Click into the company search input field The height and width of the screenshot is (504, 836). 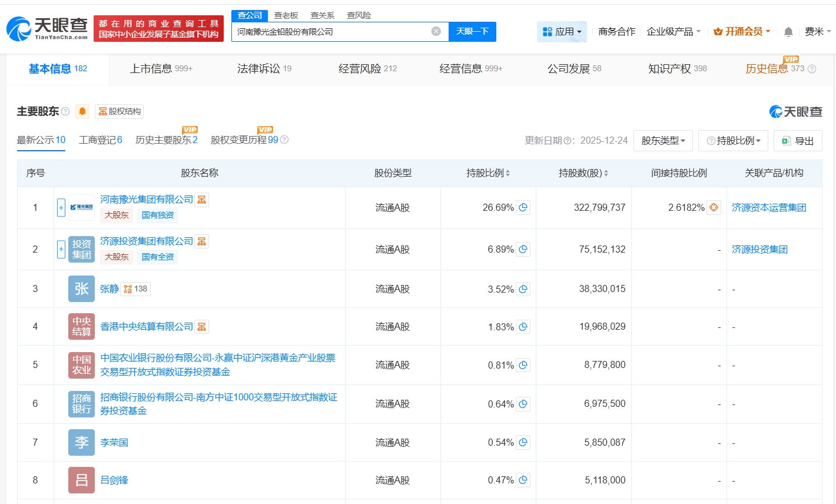pos(330,32)
